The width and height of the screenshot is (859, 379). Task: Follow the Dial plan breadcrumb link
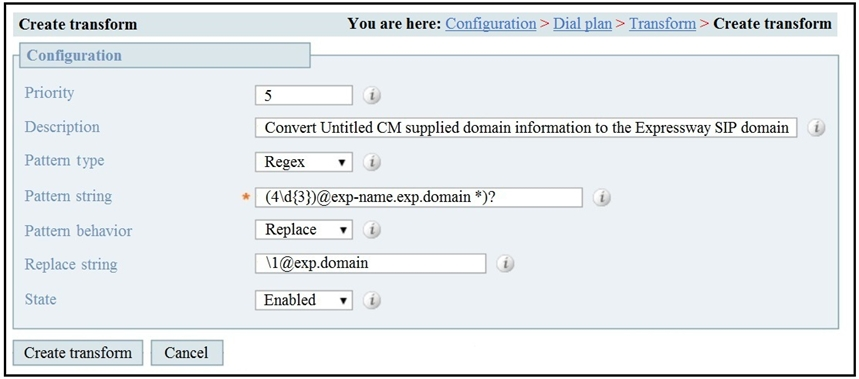582,24
